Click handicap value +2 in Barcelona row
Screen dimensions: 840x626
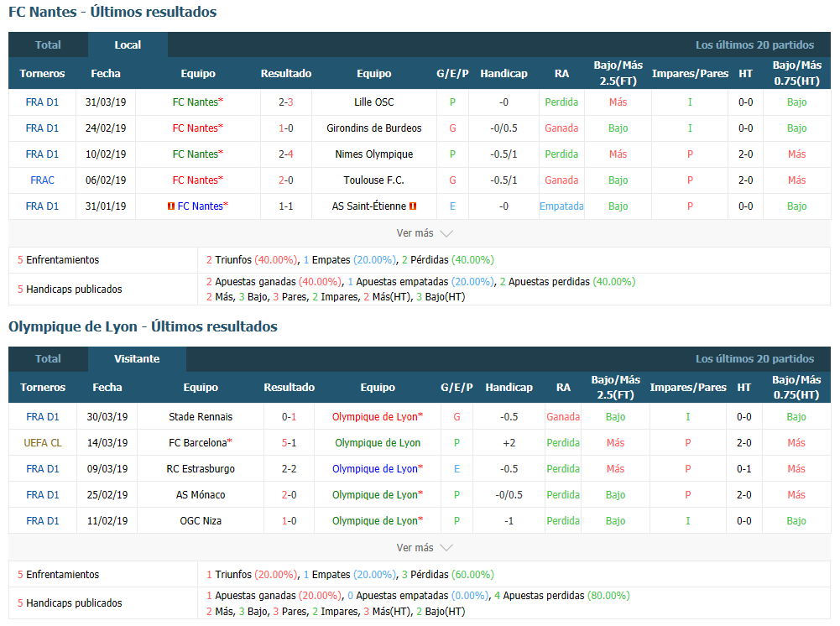(x=509, y=443)
